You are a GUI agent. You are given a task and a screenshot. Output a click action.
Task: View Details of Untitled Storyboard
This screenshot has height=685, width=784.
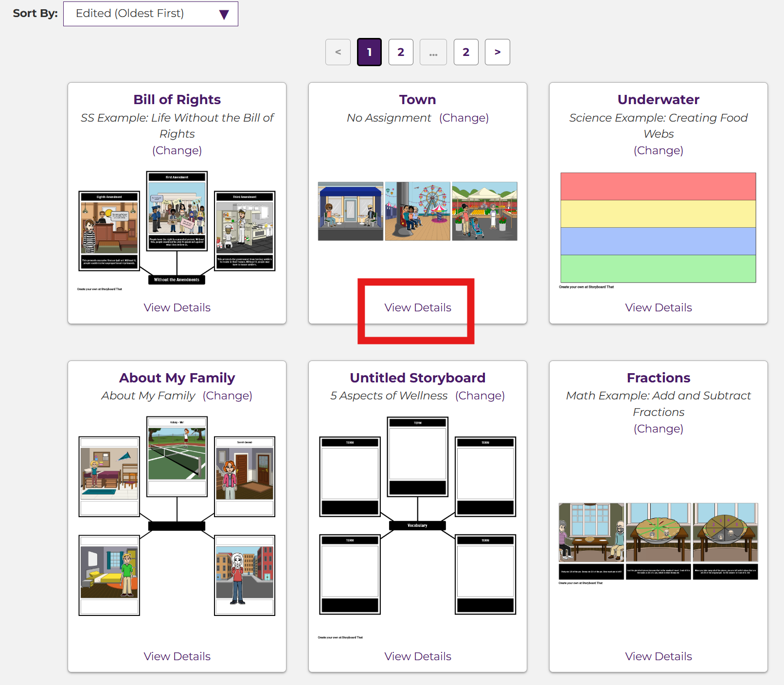coord(418,656)
